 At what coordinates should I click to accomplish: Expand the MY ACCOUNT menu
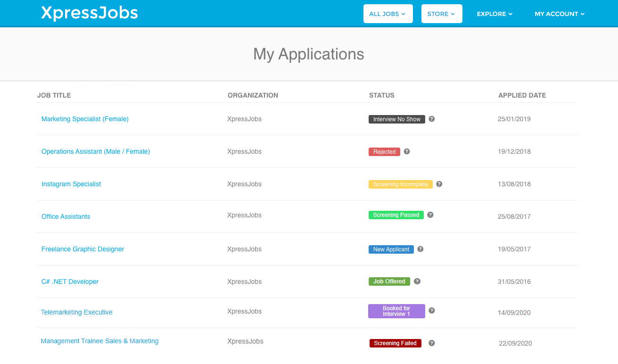point(560,14)
